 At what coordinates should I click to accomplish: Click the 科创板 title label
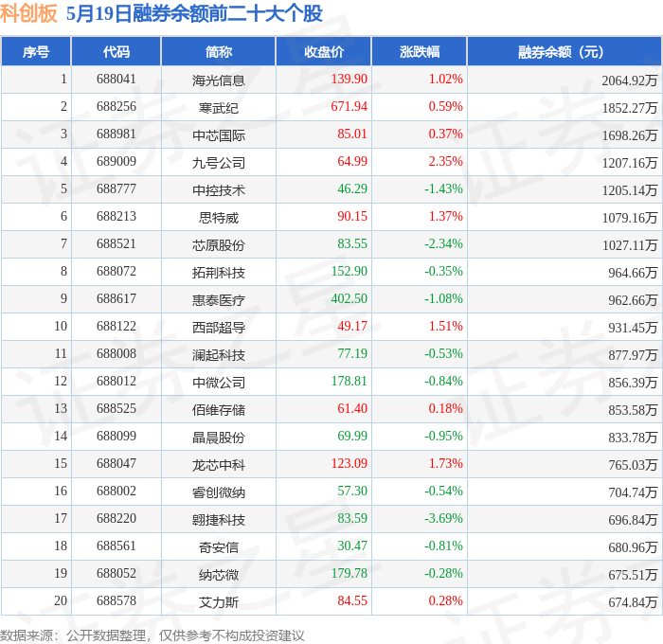point(28,13)
